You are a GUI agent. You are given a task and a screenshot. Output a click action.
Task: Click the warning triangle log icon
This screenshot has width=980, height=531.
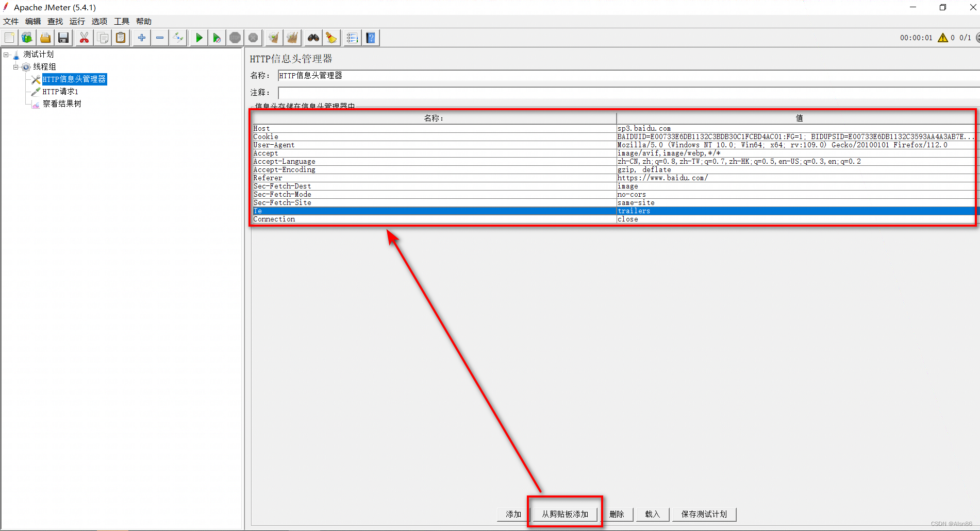pos(943,38)
